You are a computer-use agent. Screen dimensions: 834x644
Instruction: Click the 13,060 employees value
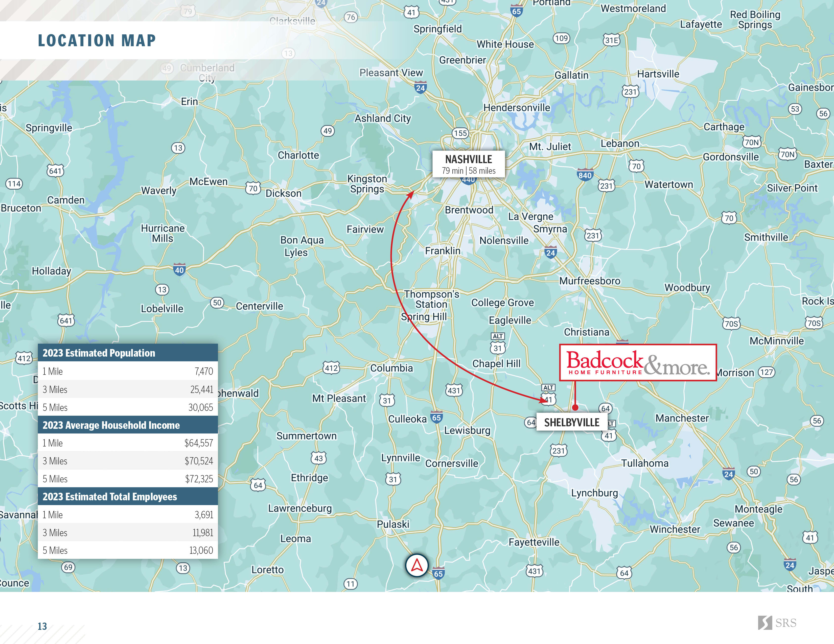pos(201,550)
